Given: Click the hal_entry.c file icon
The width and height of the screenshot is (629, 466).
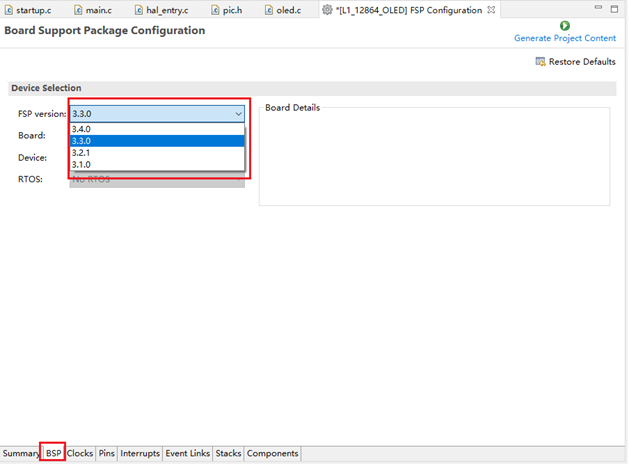Looking at the screenshot, I should (x=138, y=10).
